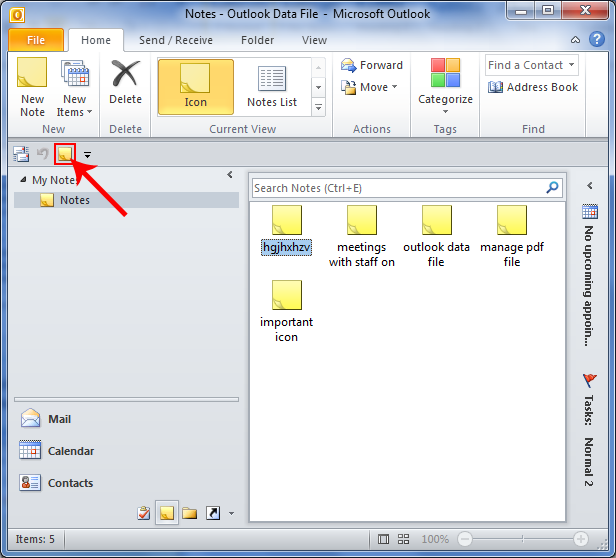Click the 100% zoom level
Screen dimensions: 616x558
[x=435, y=539]
